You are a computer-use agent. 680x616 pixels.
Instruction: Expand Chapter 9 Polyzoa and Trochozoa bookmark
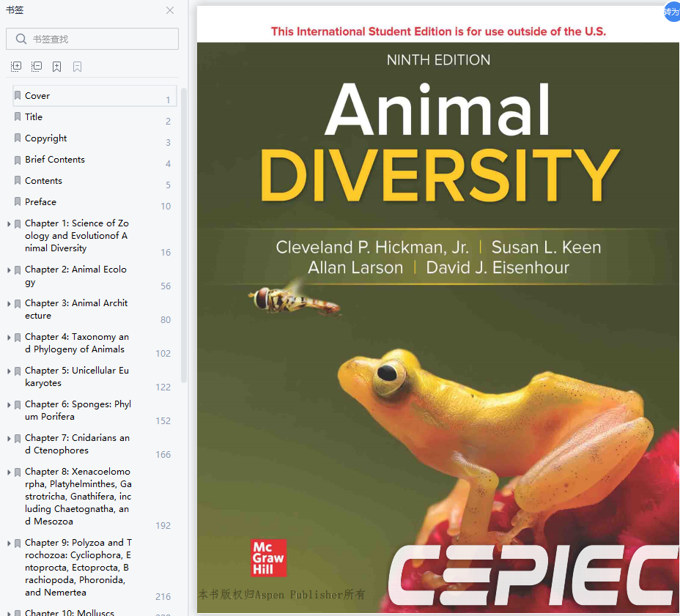[9, 543]
